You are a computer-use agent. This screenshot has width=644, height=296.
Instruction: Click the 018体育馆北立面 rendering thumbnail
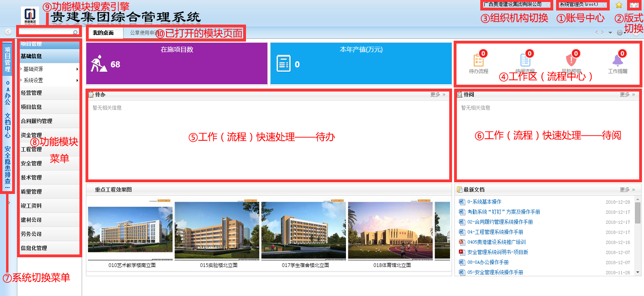(x=390, y=231)
